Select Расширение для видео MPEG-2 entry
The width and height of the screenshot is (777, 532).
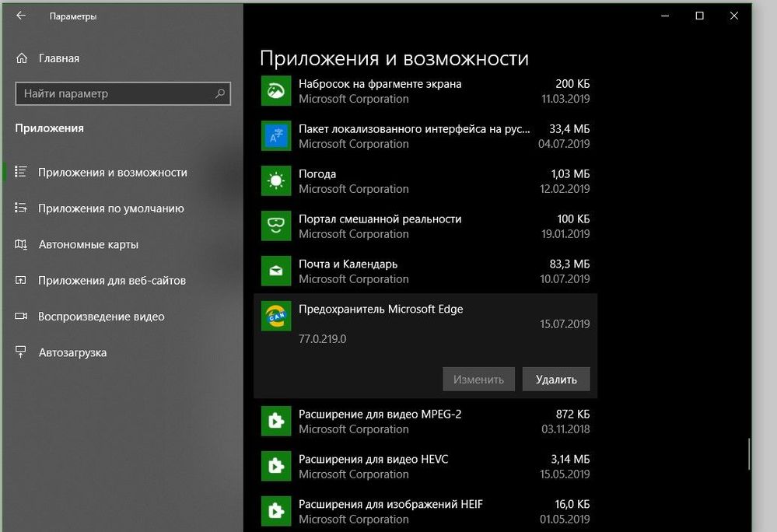pyautogui.click(x=425, y=422)
